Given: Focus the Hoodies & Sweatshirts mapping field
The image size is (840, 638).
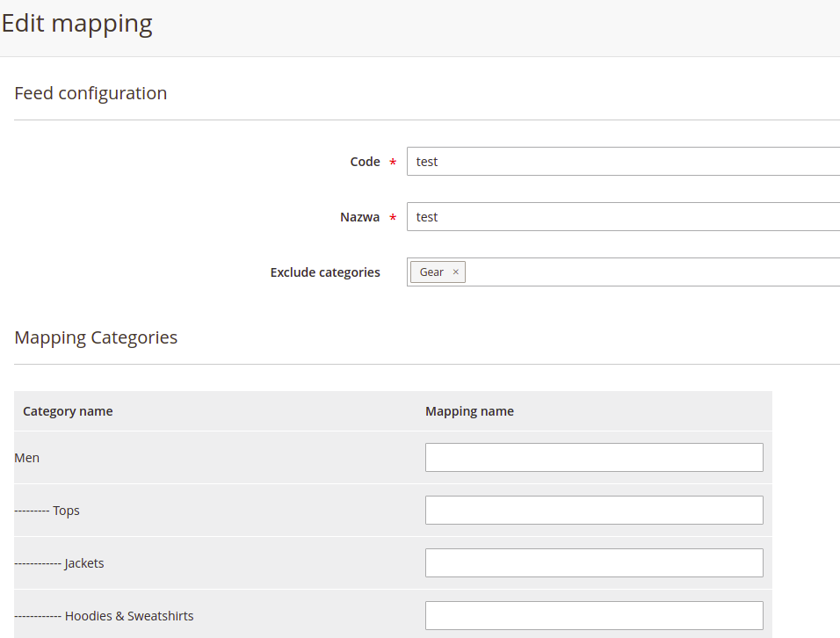Looking at the screenshot, I should click(x=594, y=615).
